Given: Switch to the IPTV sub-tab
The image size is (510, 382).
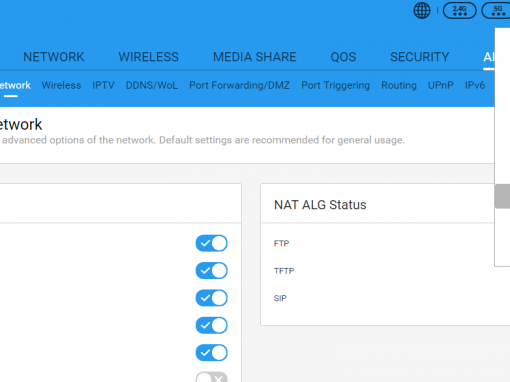Looking at the screenshot, I should (103, 85).
